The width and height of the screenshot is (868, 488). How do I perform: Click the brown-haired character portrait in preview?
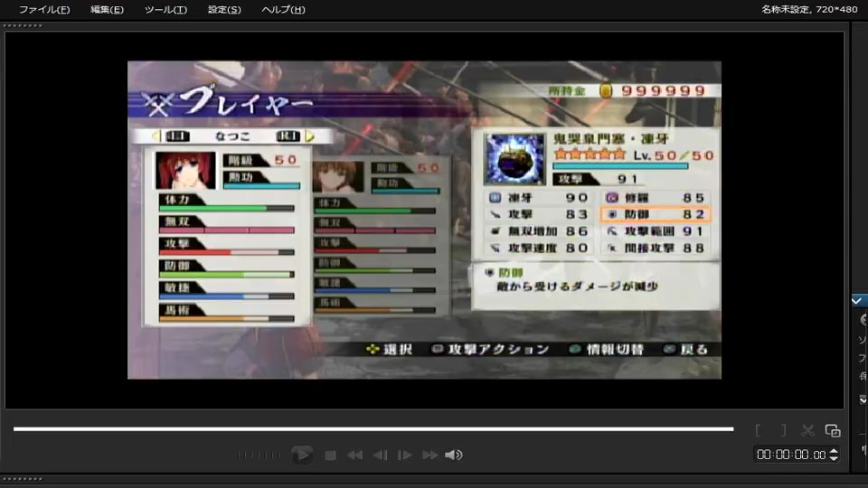(338, 176)
